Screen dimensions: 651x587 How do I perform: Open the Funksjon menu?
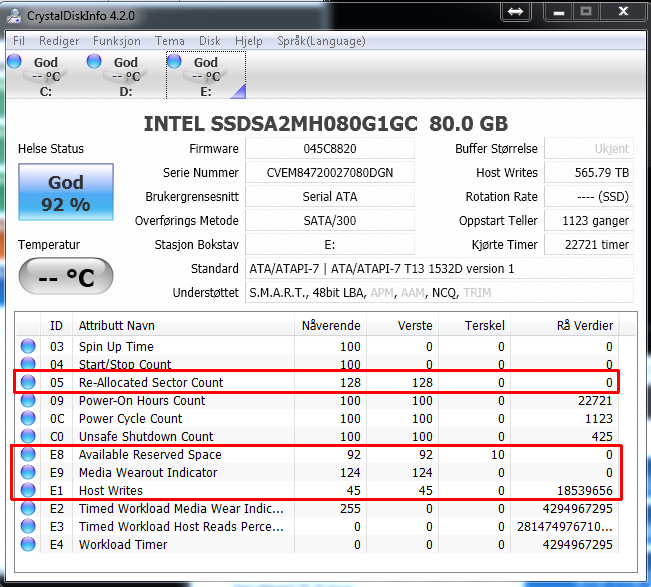117,41
